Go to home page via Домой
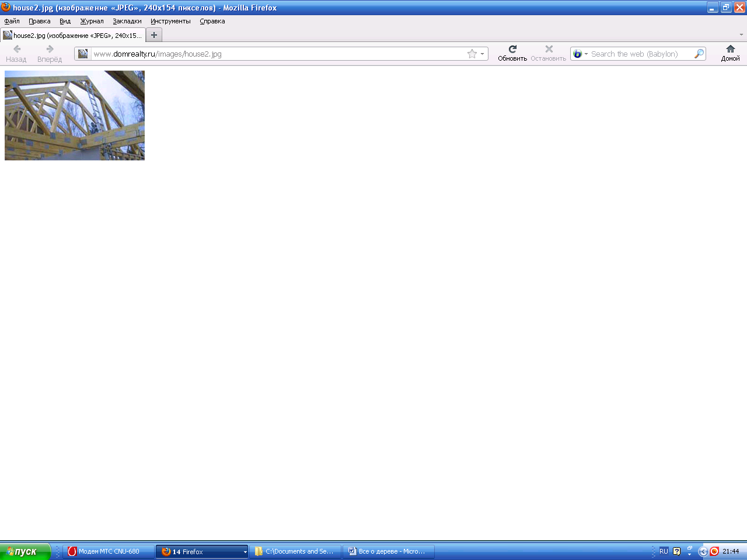This screenshot has width=747, height=560. pyautogui.click(x=730, y=53)
